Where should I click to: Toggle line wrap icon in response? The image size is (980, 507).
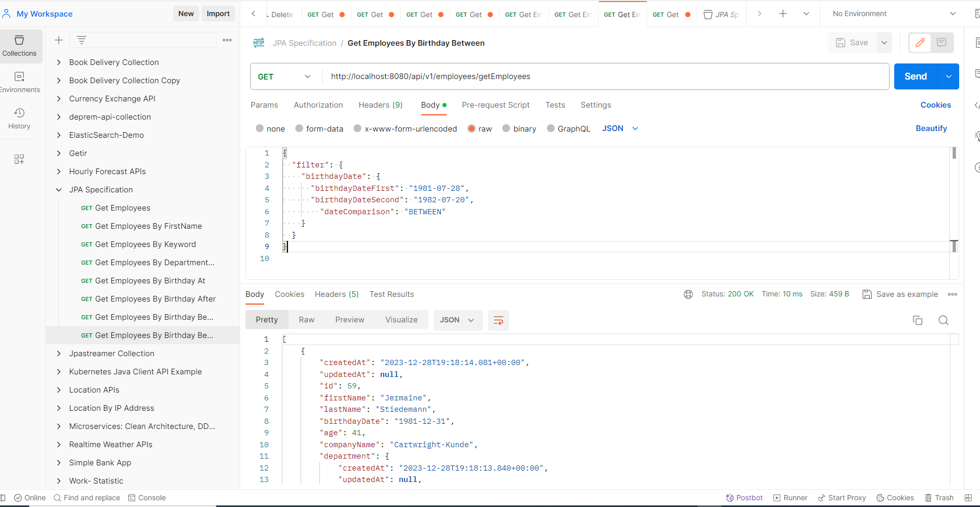coord(498,320)
